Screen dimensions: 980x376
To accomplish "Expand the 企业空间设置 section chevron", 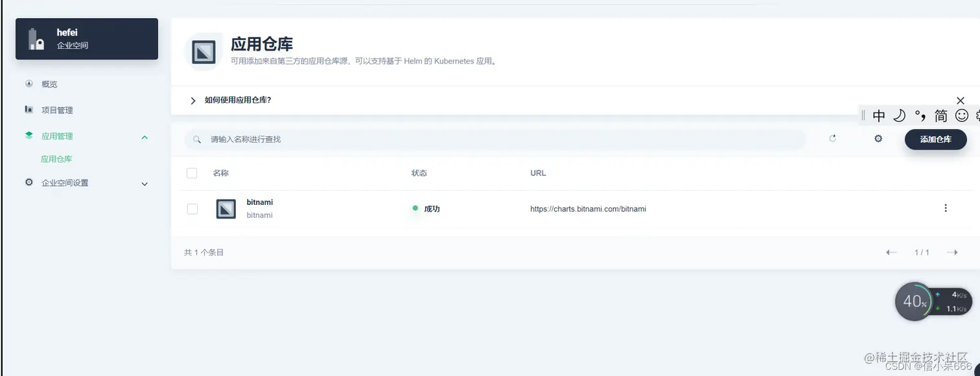I will [145, 183].
